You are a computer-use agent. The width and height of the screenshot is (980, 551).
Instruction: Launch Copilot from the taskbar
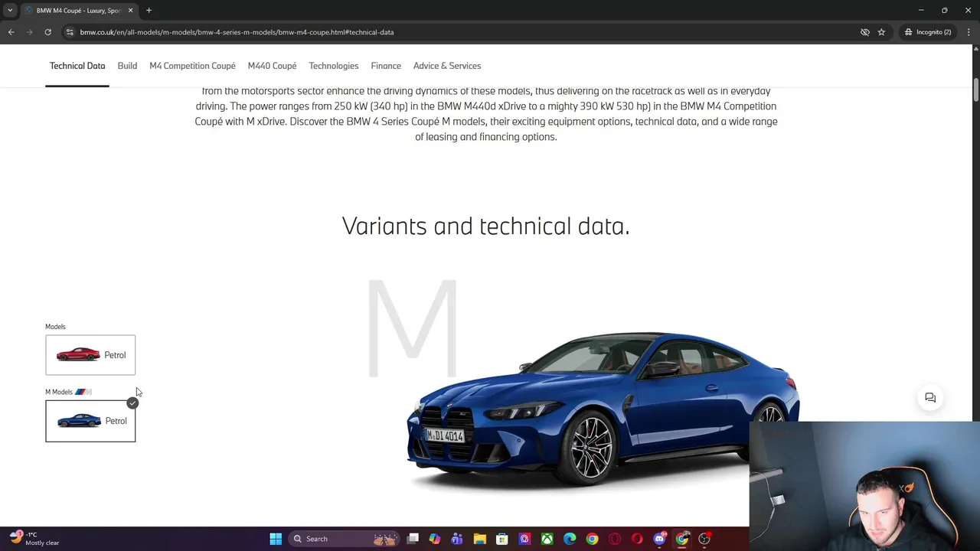435,539
